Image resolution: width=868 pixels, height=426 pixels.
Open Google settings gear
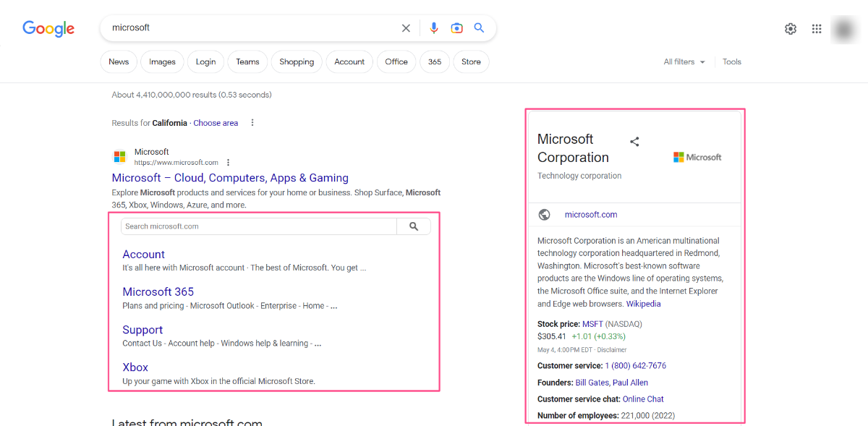[x=791, y=29]
